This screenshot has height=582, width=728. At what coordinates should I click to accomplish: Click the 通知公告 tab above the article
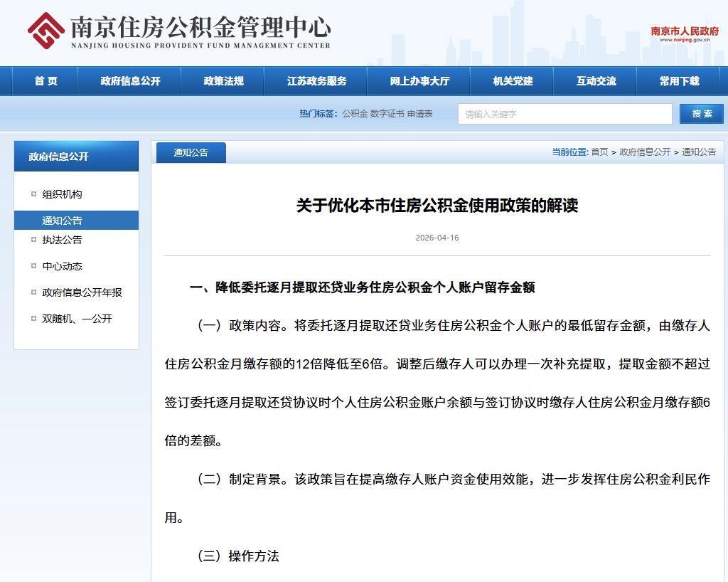(x=191, y=152)
